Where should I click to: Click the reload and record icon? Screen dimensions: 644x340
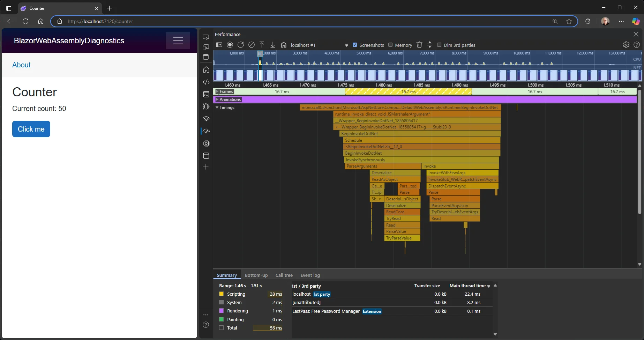click(241, 45)
